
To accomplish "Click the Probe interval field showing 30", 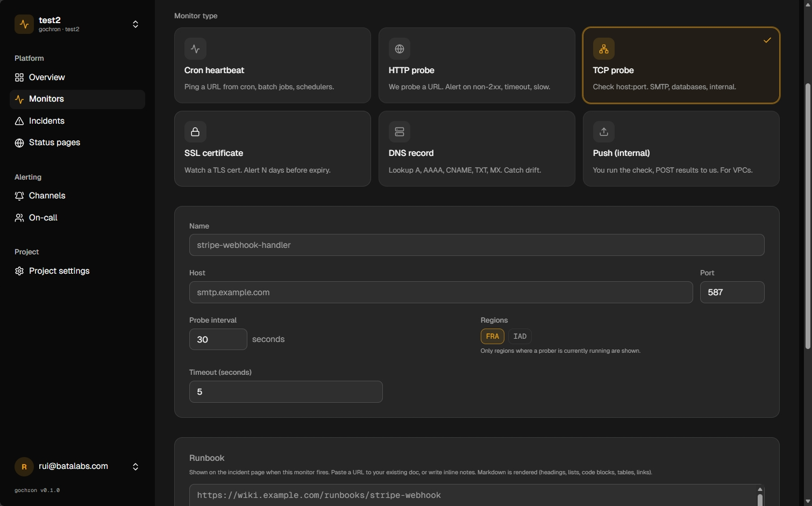I will [x=218, y=339].
